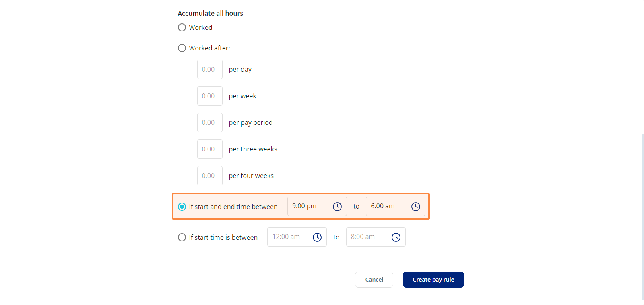Click the 8:00 am end time field

376,237
